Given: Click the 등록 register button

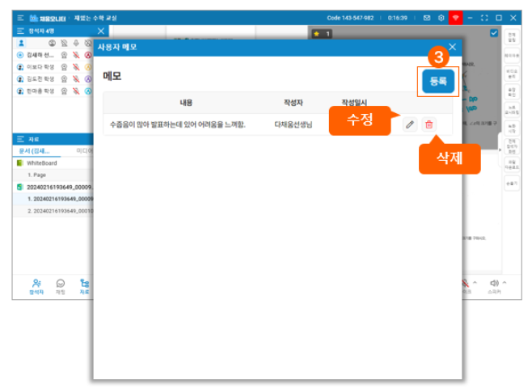Looking at the screenshot, I should [x=438, y=81].
